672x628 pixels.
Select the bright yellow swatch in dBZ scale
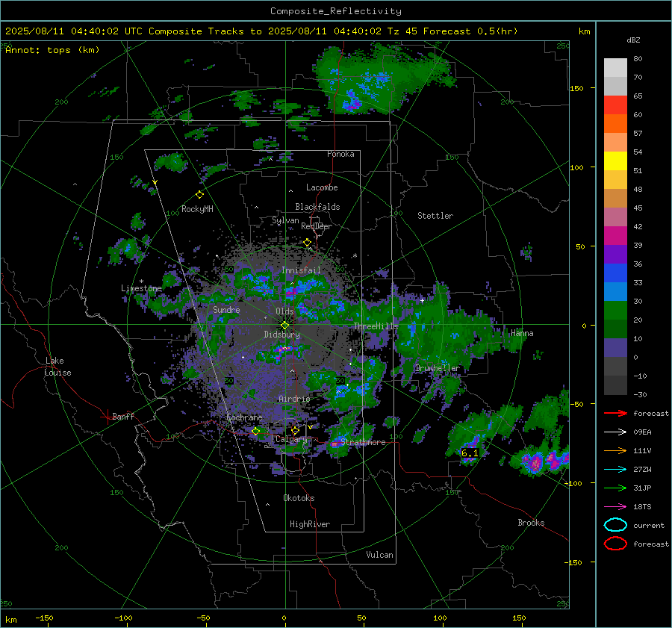click(x=615, y=161)
